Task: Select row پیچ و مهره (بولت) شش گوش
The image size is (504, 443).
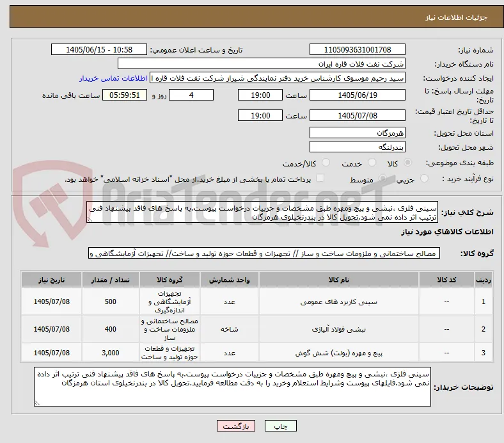Action: pos(257,353)
